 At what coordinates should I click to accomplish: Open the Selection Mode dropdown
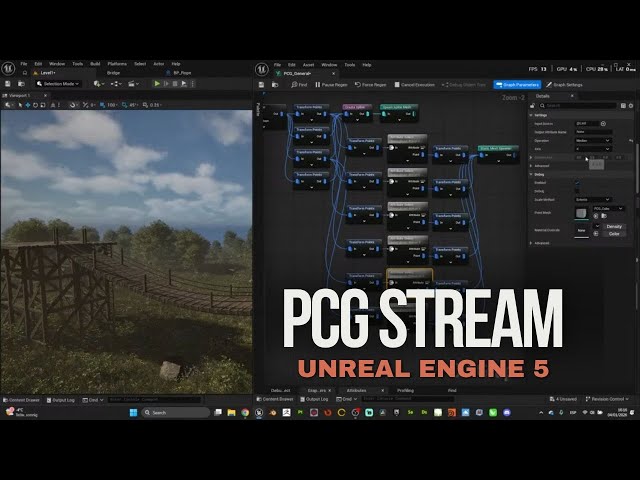(x=58, y=84)
